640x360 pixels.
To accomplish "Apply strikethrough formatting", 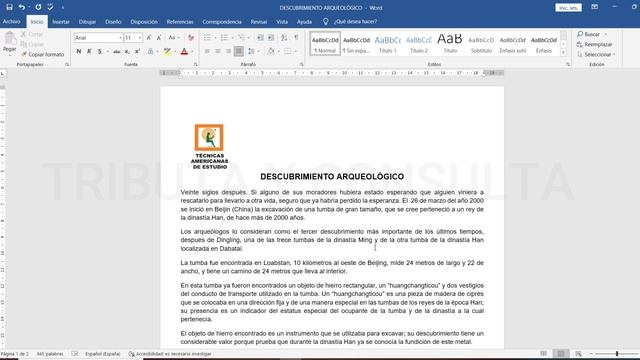I will 117,51.
